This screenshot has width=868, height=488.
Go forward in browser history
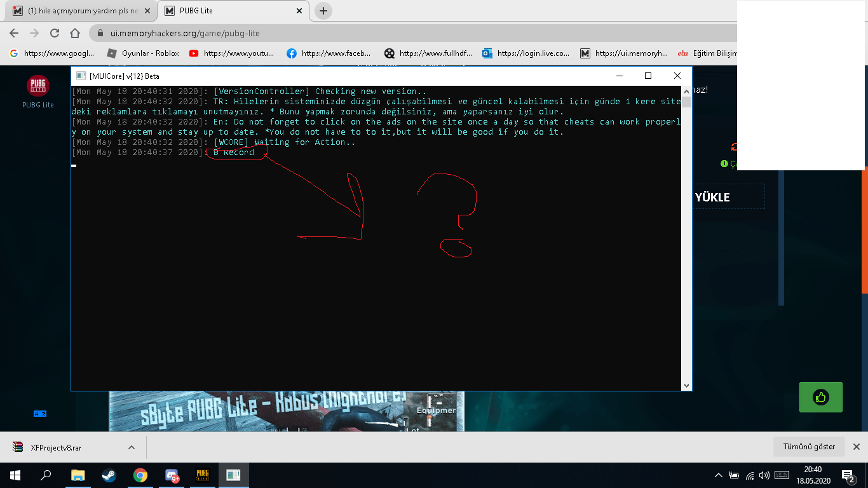[34, 33]
